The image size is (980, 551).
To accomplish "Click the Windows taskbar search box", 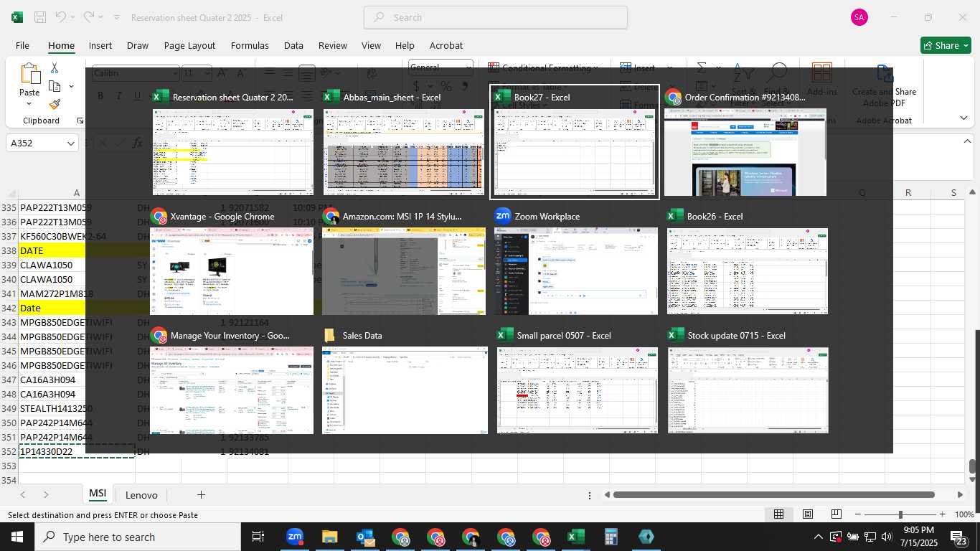I will coord(138,537).
